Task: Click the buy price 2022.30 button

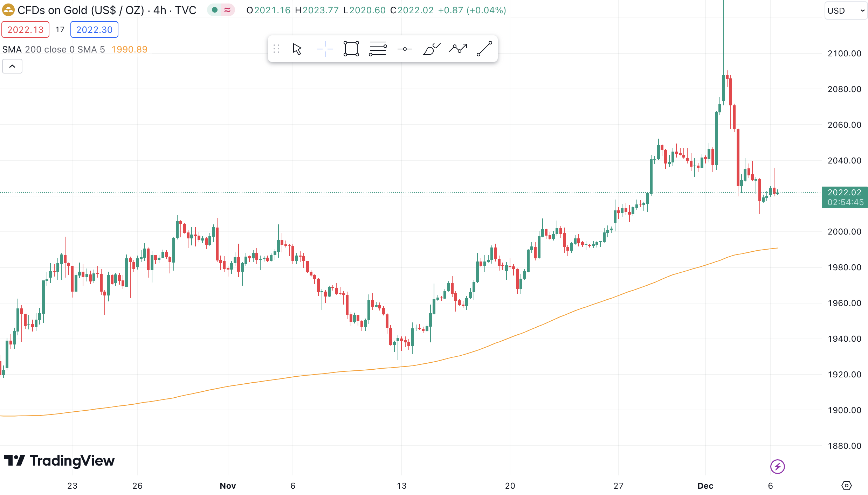Action: [94, 30]
